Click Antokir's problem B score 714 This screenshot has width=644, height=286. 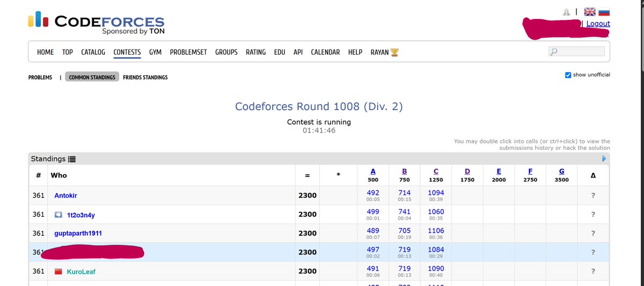[405, 193]
